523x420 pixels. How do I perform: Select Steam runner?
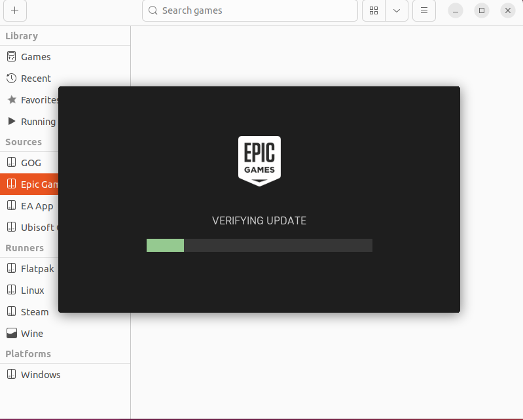click(x=29, y=312)
